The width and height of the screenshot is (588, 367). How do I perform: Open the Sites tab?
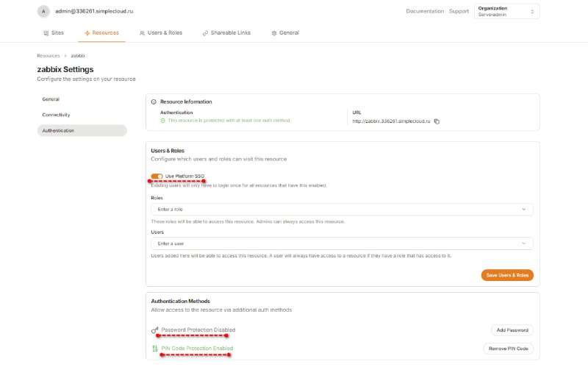[54, 33]
